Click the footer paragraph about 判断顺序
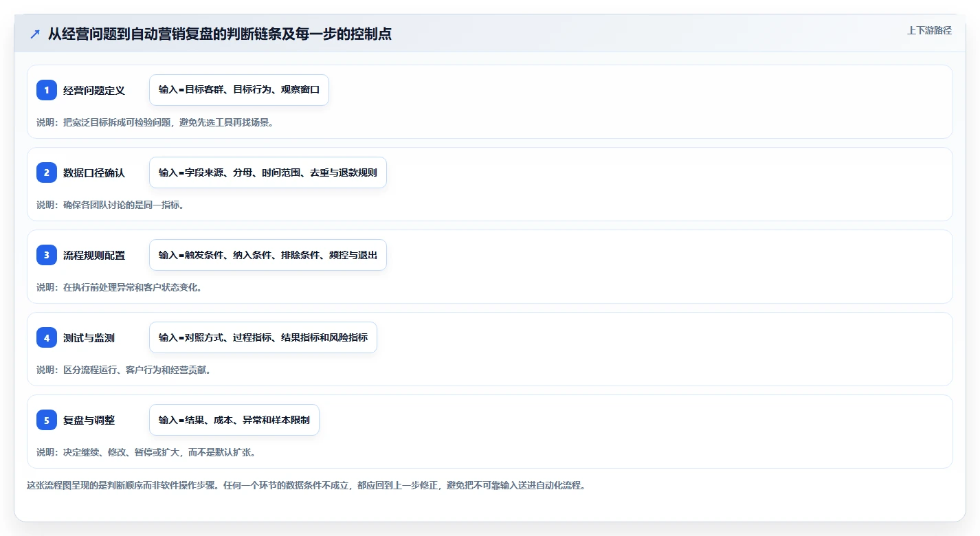This screenshot has height=536, width=980. point(306,485)
